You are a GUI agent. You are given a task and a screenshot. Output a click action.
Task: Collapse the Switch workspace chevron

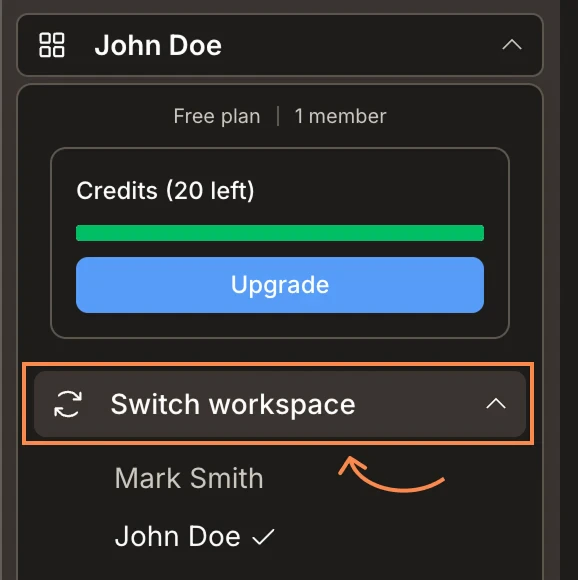click(x=496, y=404)
